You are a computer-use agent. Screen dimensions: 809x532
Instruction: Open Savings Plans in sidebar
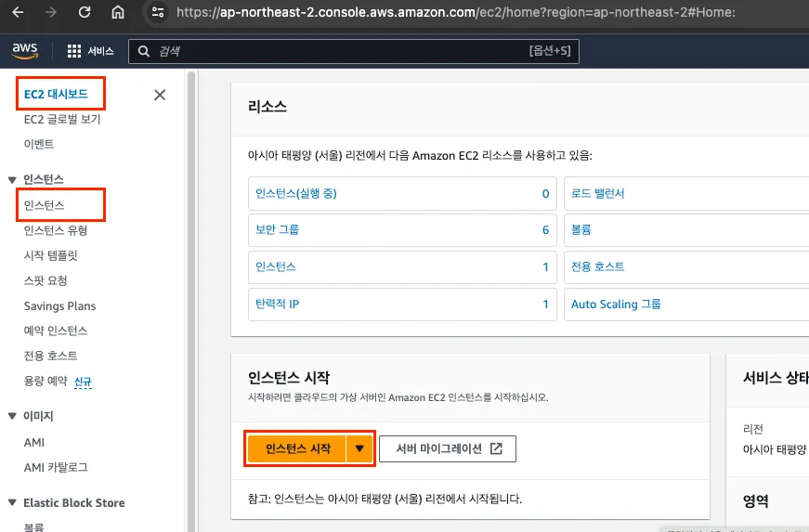click(59, 305)
